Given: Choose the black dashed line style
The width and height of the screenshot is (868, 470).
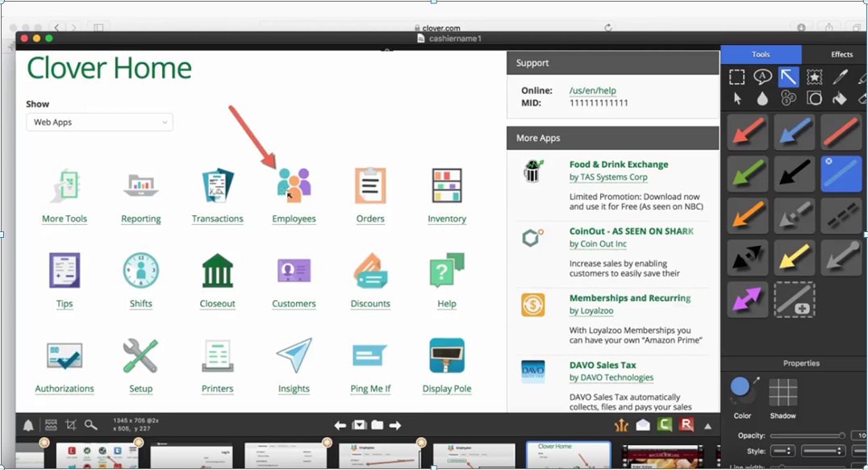Looking at the screenshot, I should [x=841, y=215].
